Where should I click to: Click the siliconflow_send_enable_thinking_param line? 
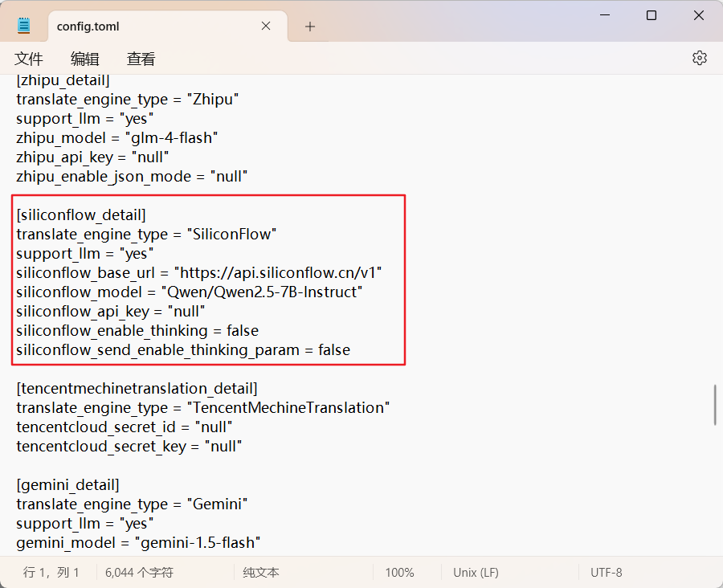pyautogui.click(x=183, y=350)
